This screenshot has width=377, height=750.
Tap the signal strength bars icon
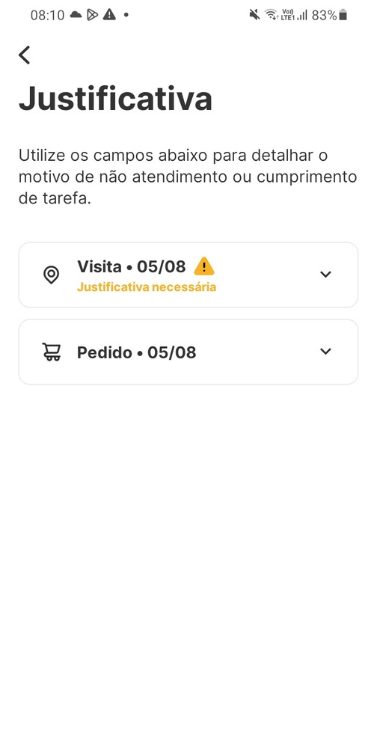(x=302, y=16)
